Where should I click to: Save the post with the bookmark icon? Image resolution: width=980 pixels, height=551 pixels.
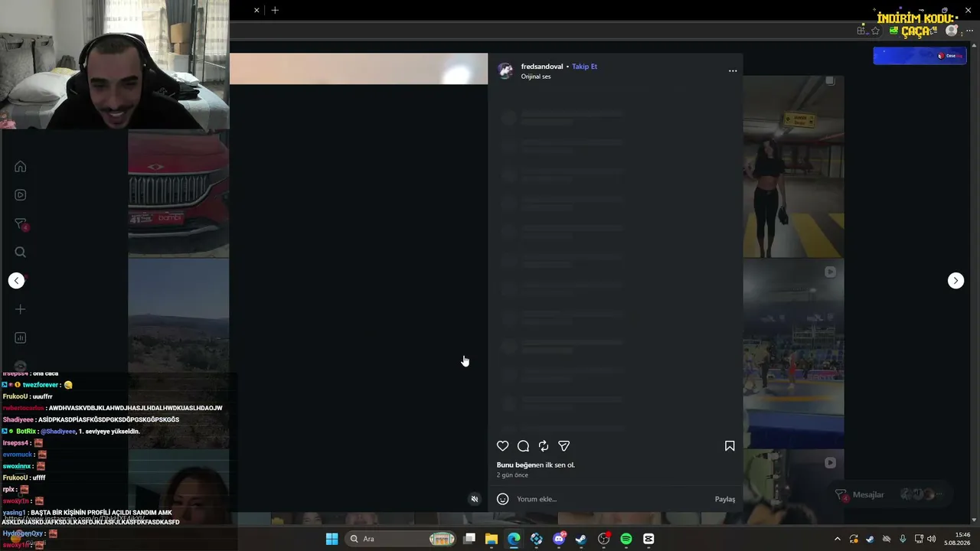pyautogui.click(x=730, y=446)
